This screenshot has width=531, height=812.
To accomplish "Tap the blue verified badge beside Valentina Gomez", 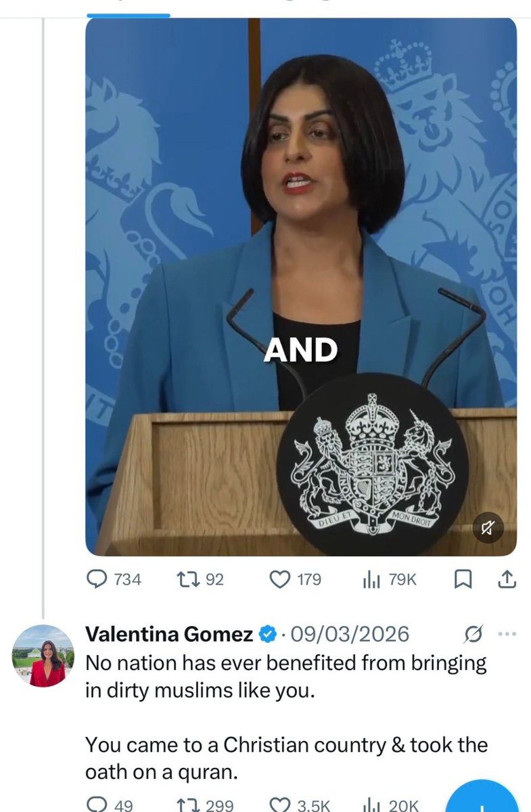I will [268, 634].
